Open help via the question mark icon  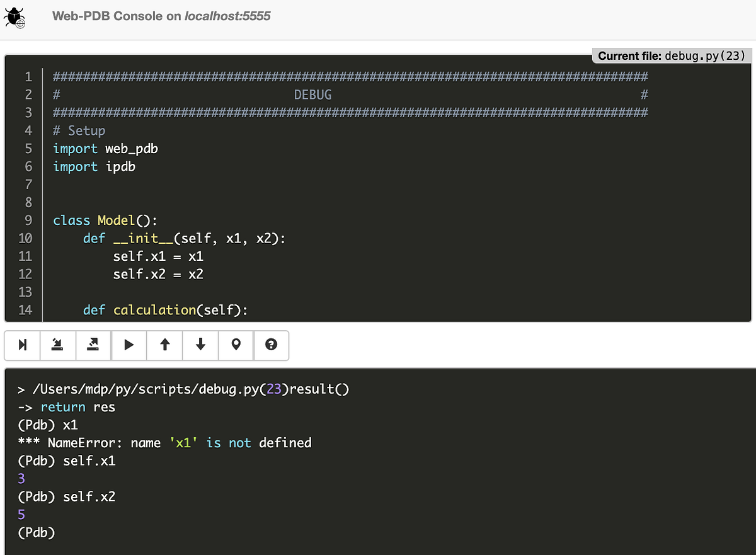coord(272,345)
